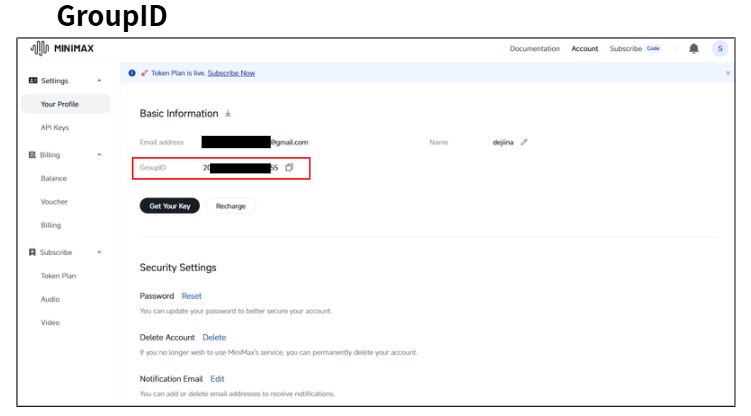
Task: Open Account in top navigation
Action: pos(585,48)
